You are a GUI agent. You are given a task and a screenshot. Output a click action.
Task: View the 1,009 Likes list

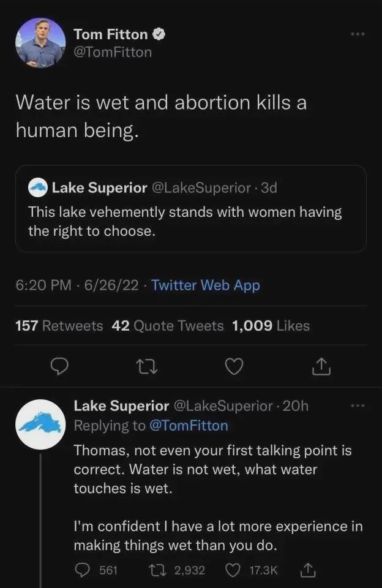[271, 326]
